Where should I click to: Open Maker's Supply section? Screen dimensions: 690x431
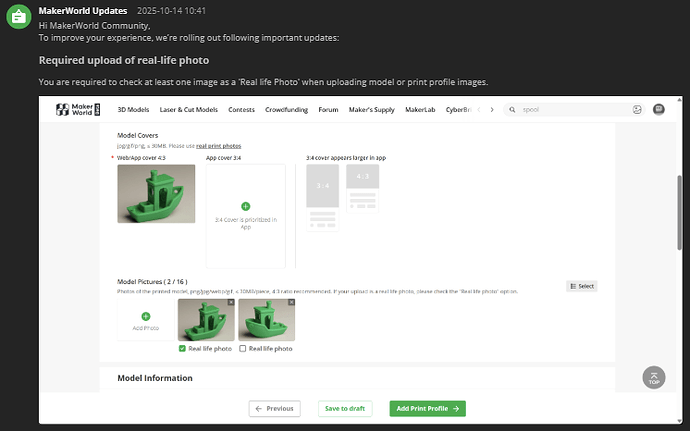372,110
